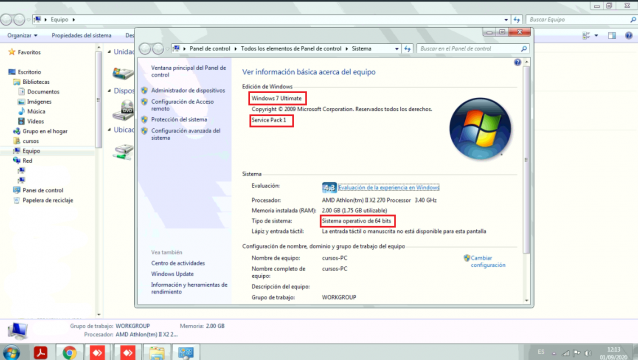Select Equipo in the navigation tree
The width and height of the screenshot is (638, 360).
pyautogui.click(x=31, y=151)
